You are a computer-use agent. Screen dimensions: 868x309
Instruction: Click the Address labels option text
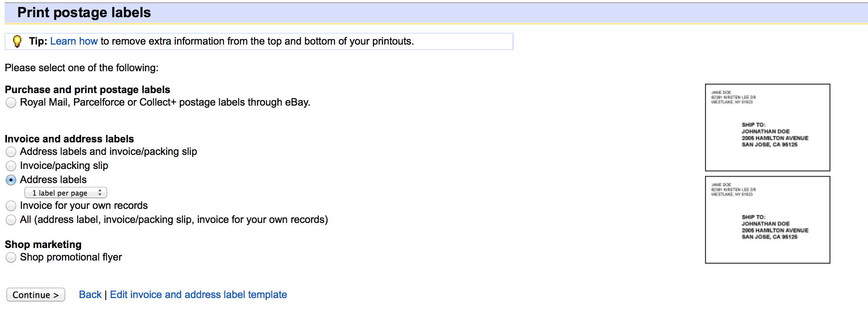click(53, 180)
